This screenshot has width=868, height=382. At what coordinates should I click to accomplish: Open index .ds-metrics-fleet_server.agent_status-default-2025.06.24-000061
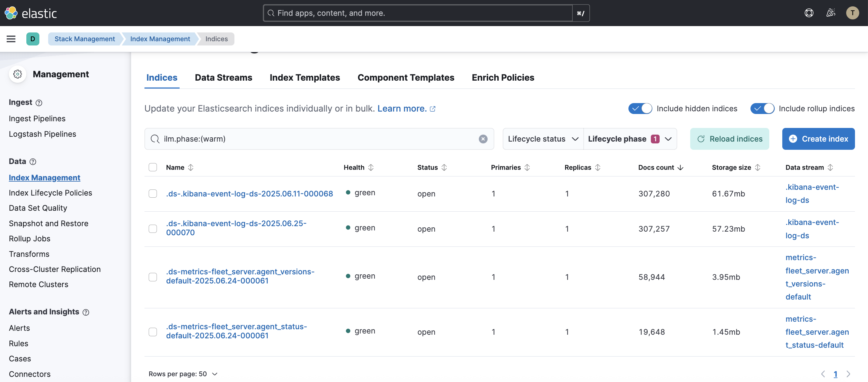pyautogui.click(x=236, y=331)
